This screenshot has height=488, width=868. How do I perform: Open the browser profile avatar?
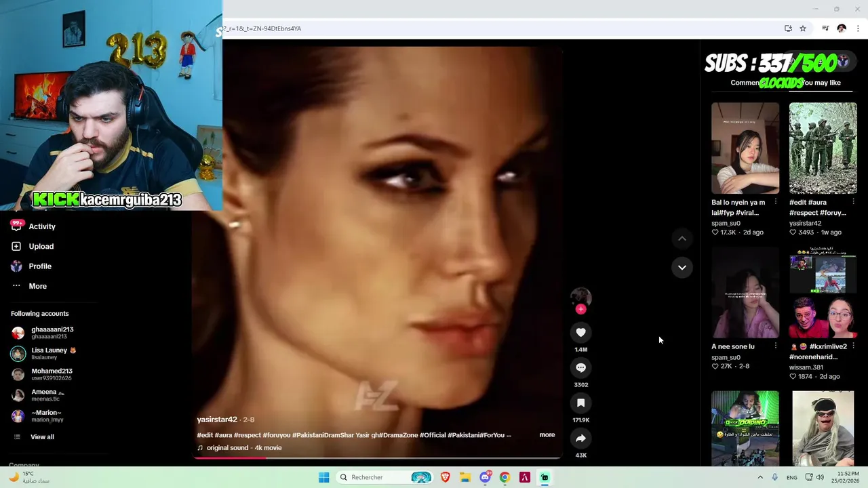842,28
